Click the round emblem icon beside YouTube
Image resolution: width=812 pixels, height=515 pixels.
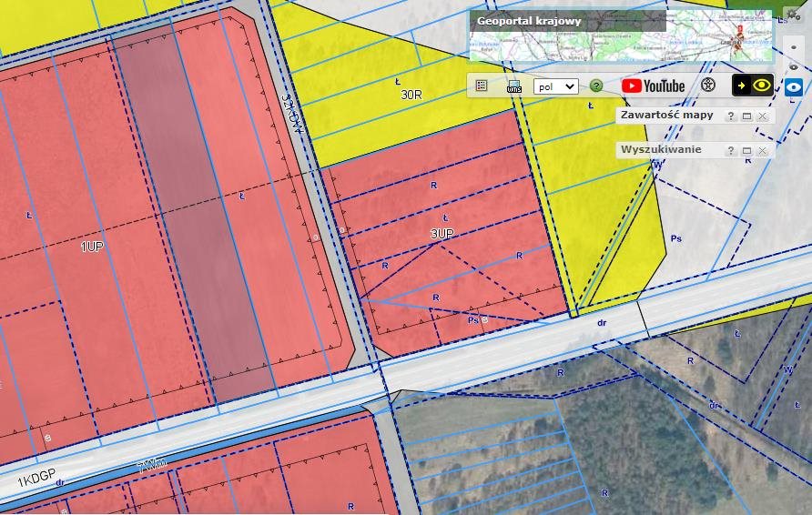click(x=708, y=86)
